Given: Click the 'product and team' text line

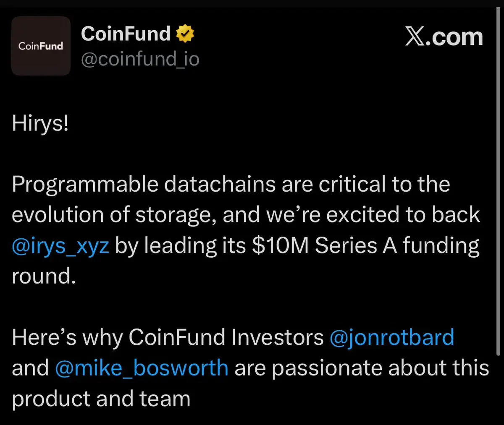Looking at the screenshot, I should [x=101, y=399].
